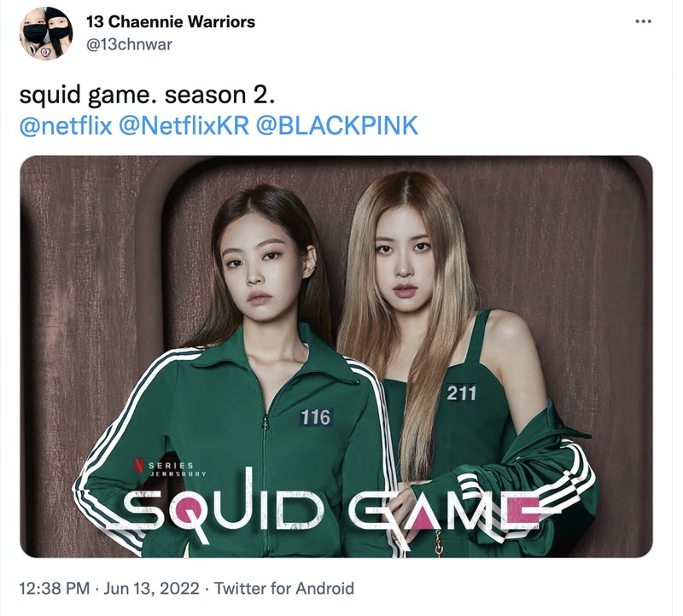Click the @13chnwar handle

[130, 44]
